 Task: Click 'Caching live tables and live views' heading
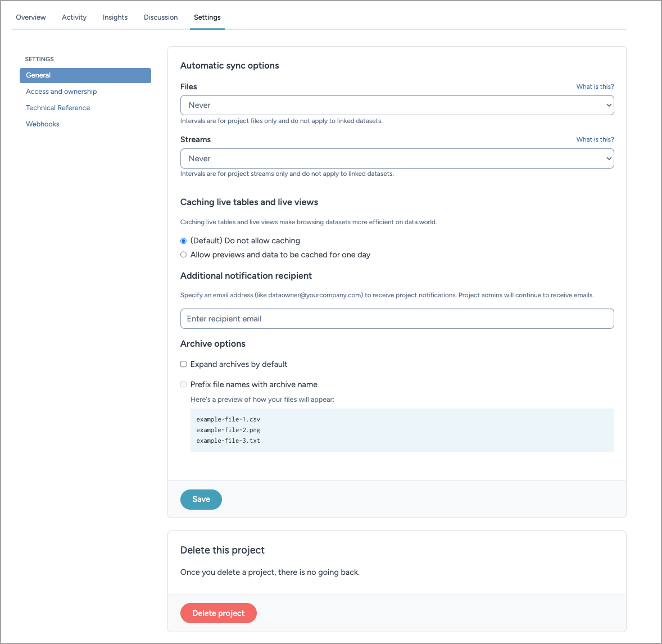[249, 202]
